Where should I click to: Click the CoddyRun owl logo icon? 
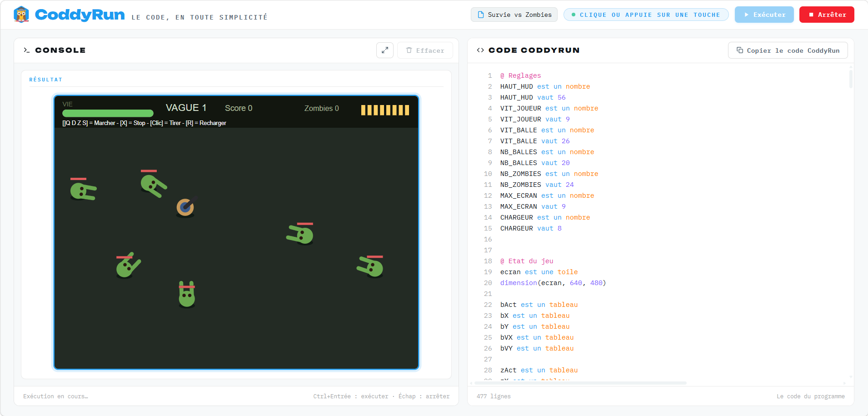click(x=21, y=15)
